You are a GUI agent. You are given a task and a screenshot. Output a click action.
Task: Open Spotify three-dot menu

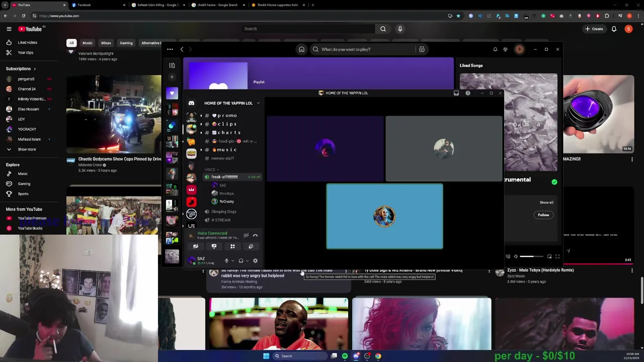click(x=170, y=49)
